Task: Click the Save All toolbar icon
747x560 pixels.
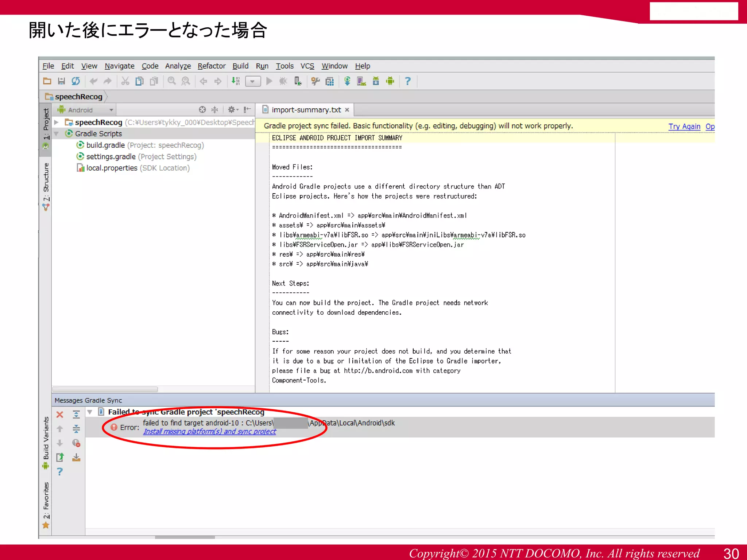Action: 61,81
